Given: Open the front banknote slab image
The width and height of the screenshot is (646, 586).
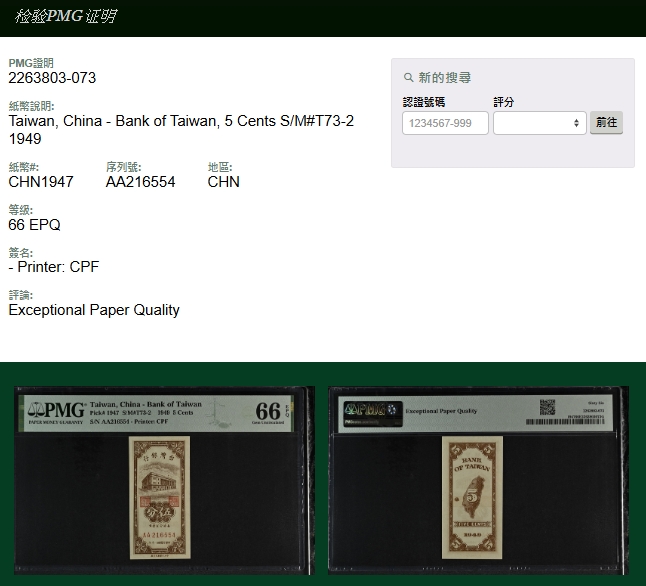Looking at the screenshot, I should click(x=164, y=480).
